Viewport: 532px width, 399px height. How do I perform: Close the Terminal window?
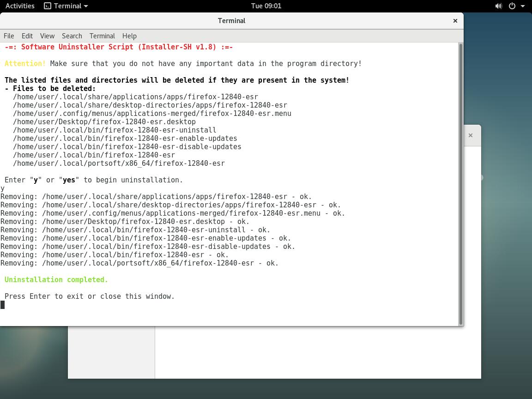pos(455,21)
